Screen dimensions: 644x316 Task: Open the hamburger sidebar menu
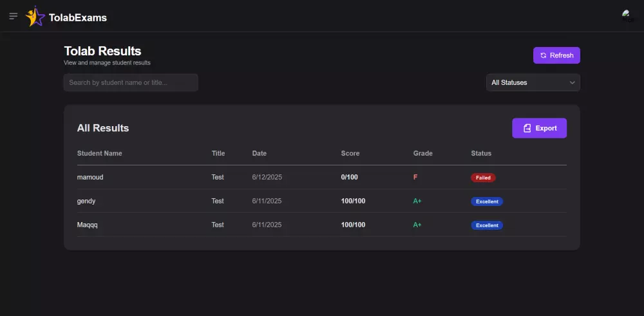[13, 16]
